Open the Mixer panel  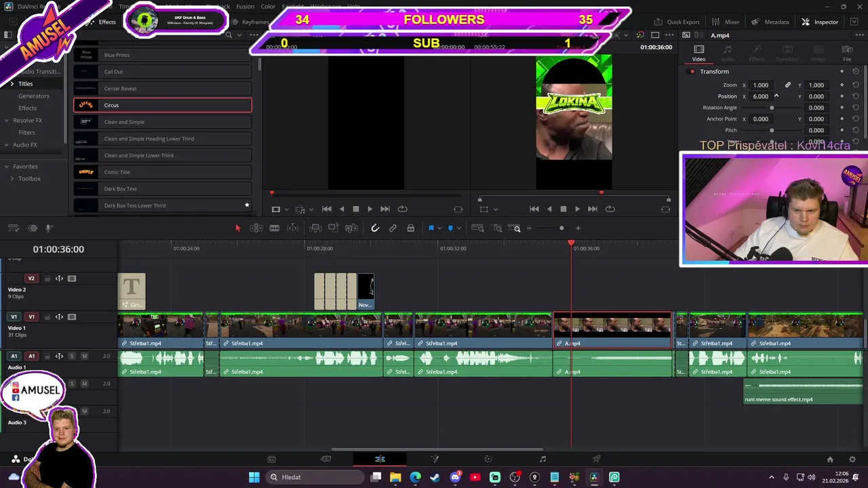click(726, 22)
